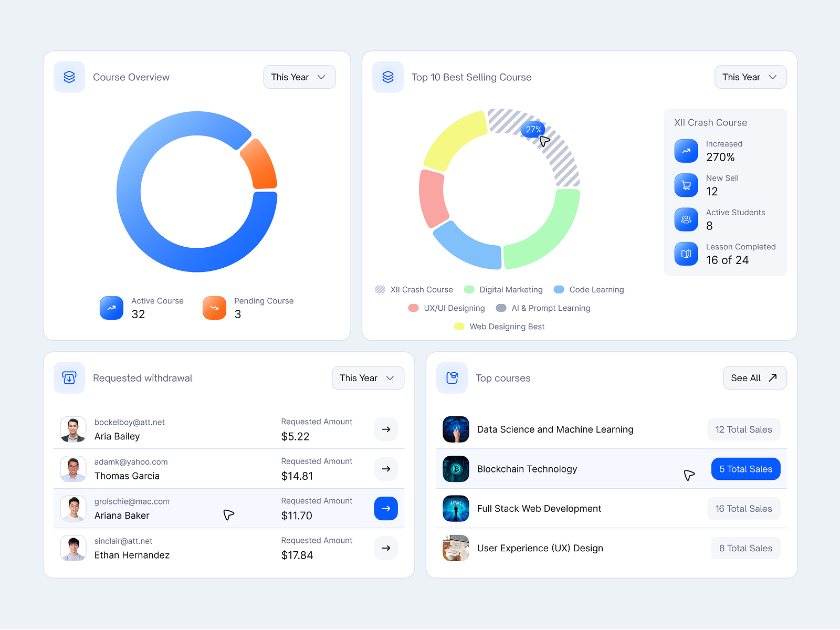The image size is (840, 630).
Task: Click the See All link in Top courses
Action: 754,377
